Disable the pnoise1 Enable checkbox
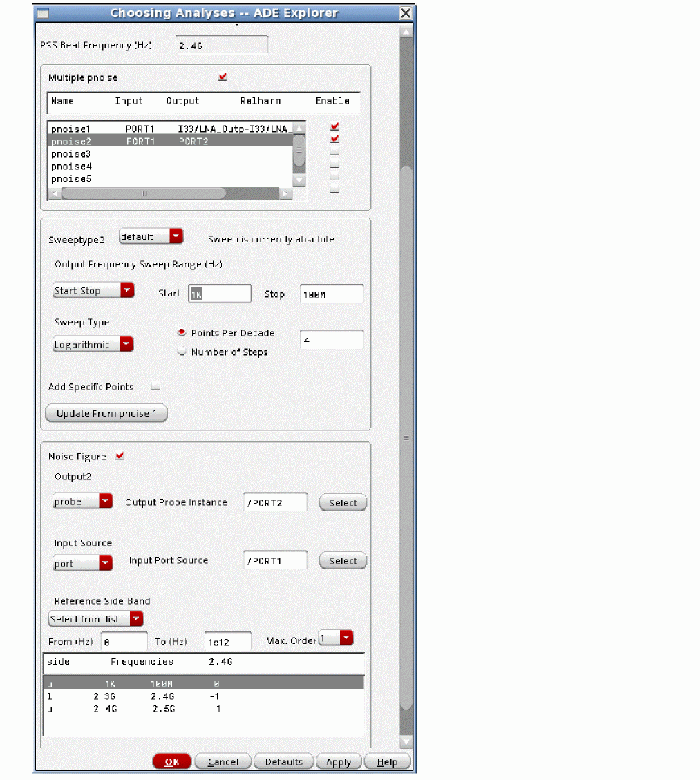700x780 pixels. click(x=334, y=127)
